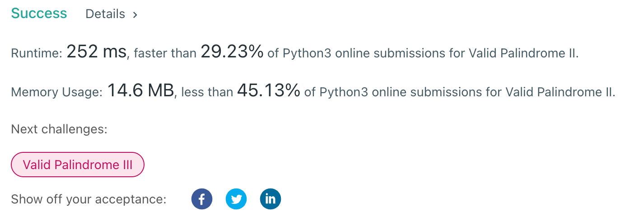Viewport: 644px width, 217px height.
Task: Click the Runtime label
Action: pyautogui.click(x=37, y=53)
